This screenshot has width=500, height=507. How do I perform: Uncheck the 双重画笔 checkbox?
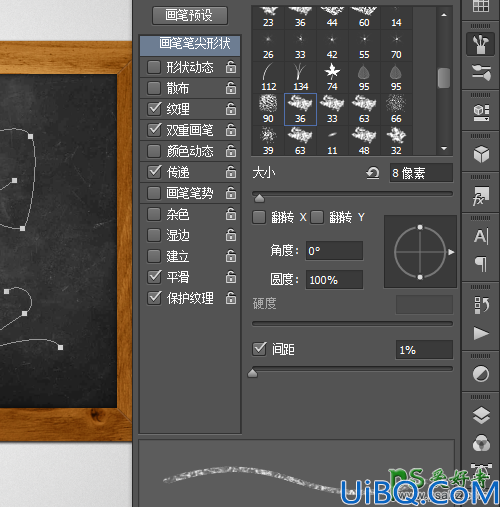[154, 130]
